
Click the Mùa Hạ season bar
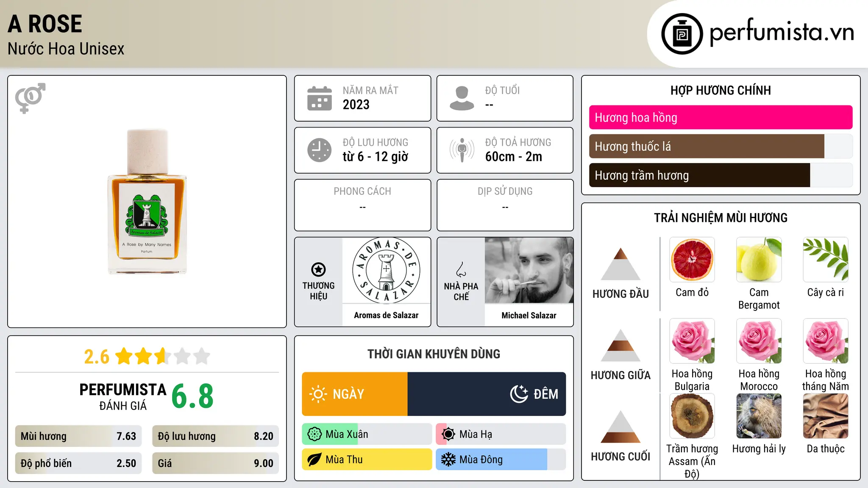point(501,434)
